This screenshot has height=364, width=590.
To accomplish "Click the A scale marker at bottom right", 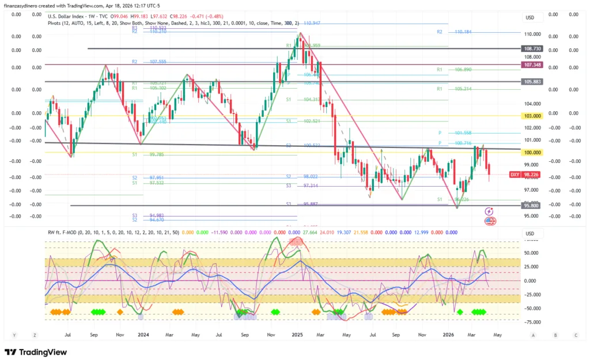I will (x=534, y=334).
